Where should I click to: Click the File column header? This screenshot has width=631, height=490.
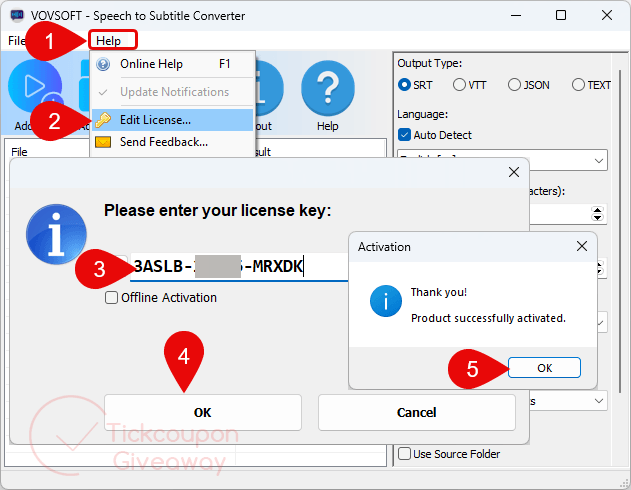click(19, 152)
